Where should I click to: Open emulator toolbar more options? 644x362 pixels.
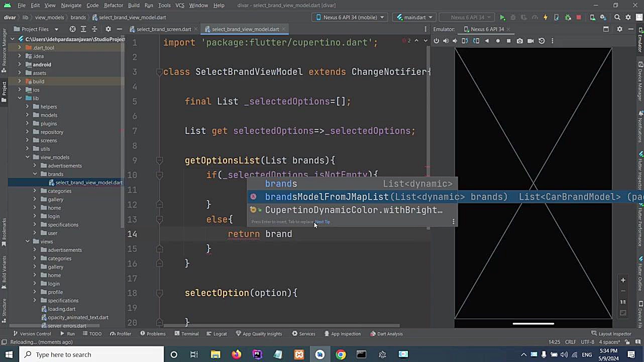pos(553,41)
